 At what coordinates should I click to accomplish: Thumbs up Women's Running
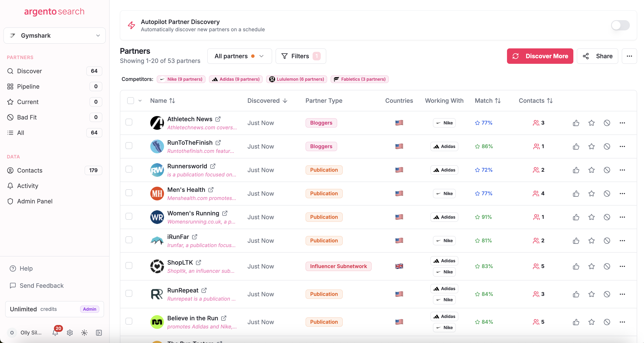(576, 217)
